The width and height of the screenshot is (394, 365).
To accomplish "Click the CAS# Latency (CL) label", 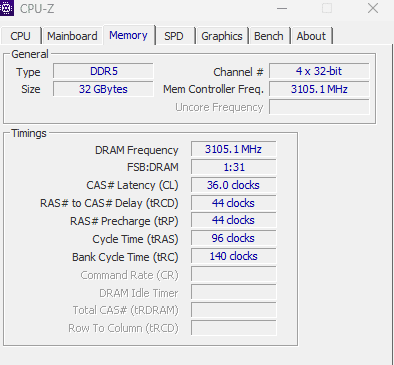I will pos(132,185).
